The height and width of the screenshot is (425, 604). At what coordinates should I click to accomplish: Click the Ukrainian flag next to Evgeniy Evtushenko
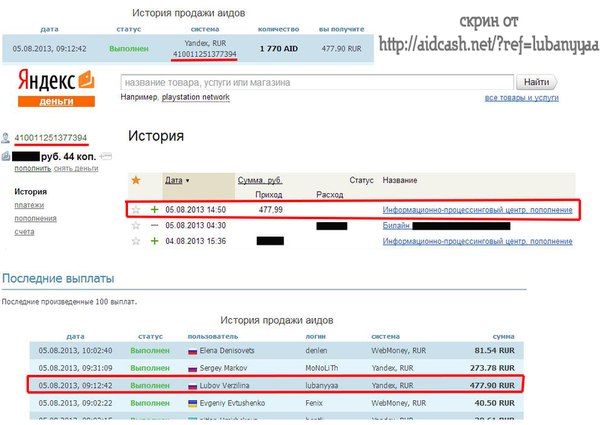pyautogui.click(x=194, y=402)
